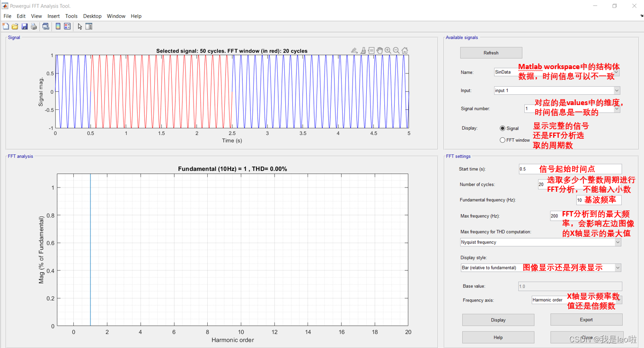The height and width of the screenshot is (348, 644).
Task: Open Max frequency for THD computation dropdown
Action: pos(540,242)
